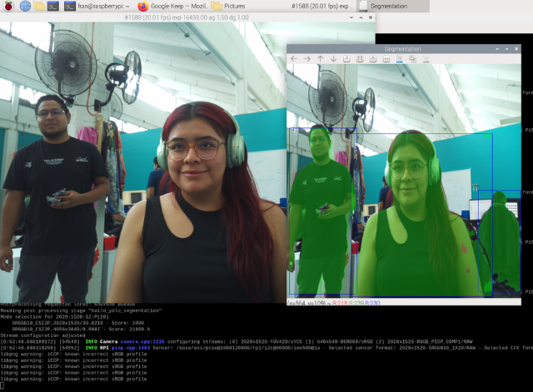Fit the Segmentation image to window
This screenshot has width=533, height=392.
click(360, 59)
